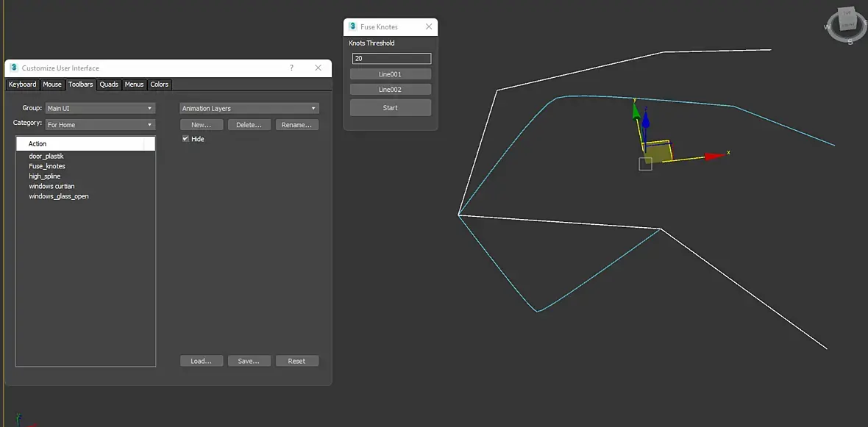This screenshot has width=868, height=427.
Task: Switch to the Mouse tab
Action: point(52,84)
